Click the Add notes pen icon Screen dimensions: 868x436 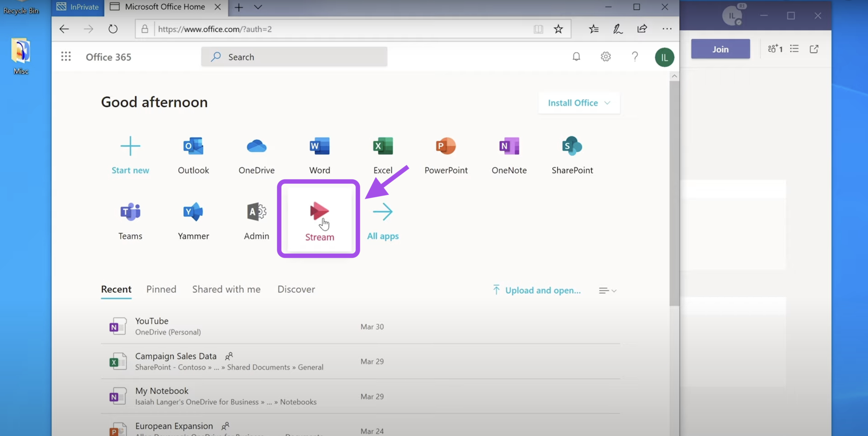(x=618, y=29)
